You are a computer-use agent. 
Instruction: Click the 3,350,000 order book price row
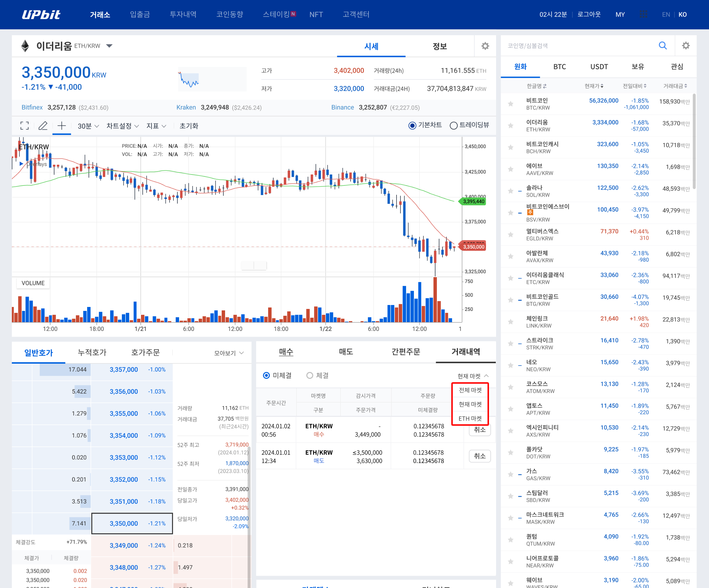(x=132, y=523)
